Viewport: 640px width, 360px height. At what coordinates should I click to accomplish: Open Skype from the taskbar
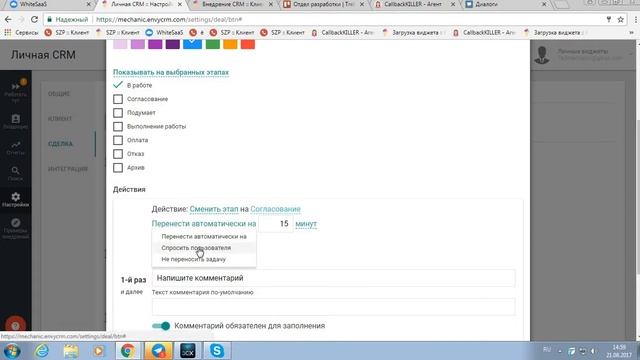pyautogui.click(x=217, y=351)
